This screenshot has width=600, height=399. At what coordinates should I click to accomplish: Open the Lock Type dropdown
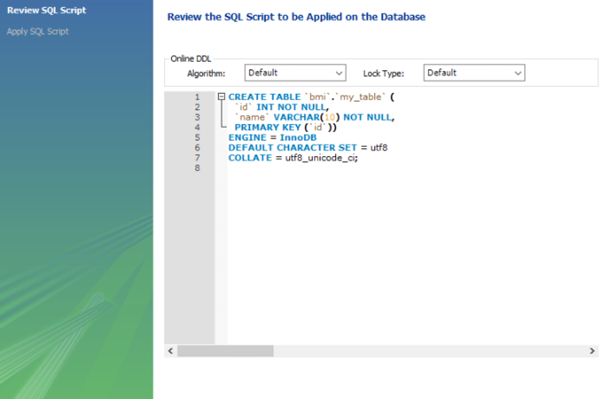[x=474, y=73]
